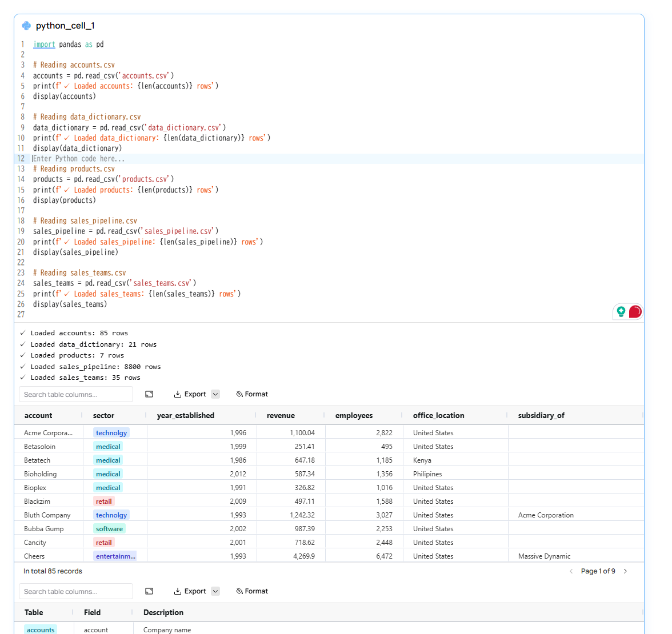Click the retail tag in Blackzim row
Viewport: 672px width, 634px height.
click(104, 501)
